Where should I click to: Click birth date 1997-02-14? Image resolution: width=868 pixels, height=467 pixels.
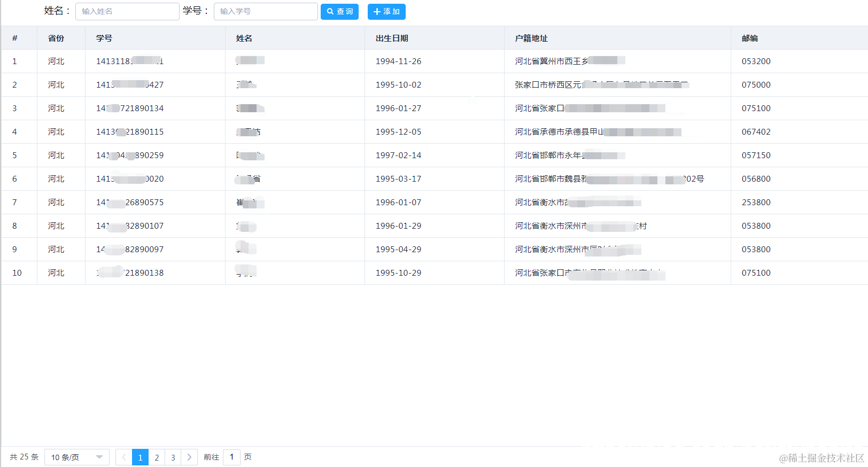(x=398, y=155)
